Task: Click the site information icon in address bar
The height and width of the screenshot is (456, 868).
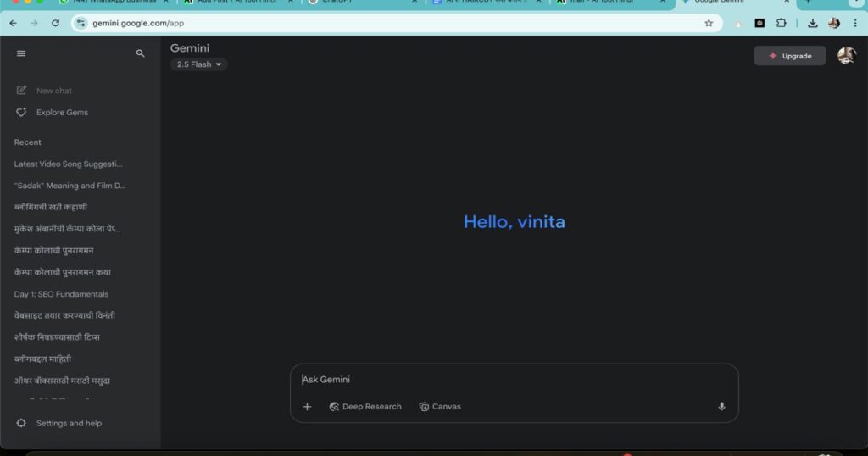Action: click(81, 23)
